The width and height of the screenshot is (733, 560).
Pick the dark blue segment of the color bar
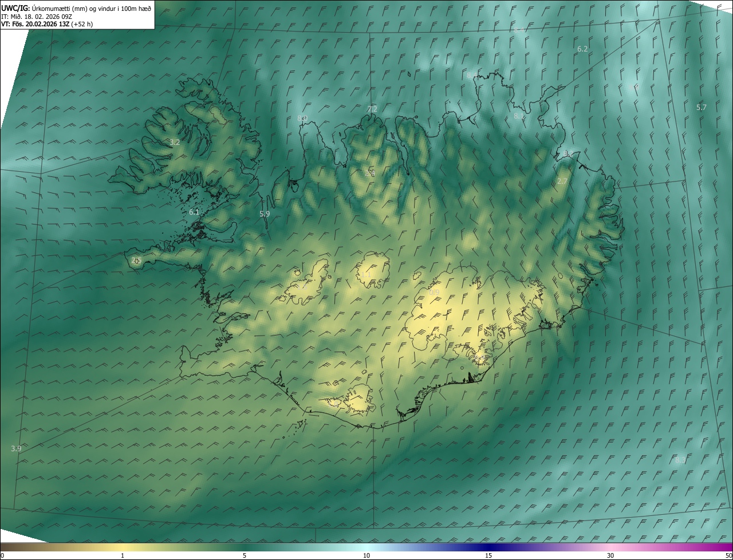tap(488, 547)
